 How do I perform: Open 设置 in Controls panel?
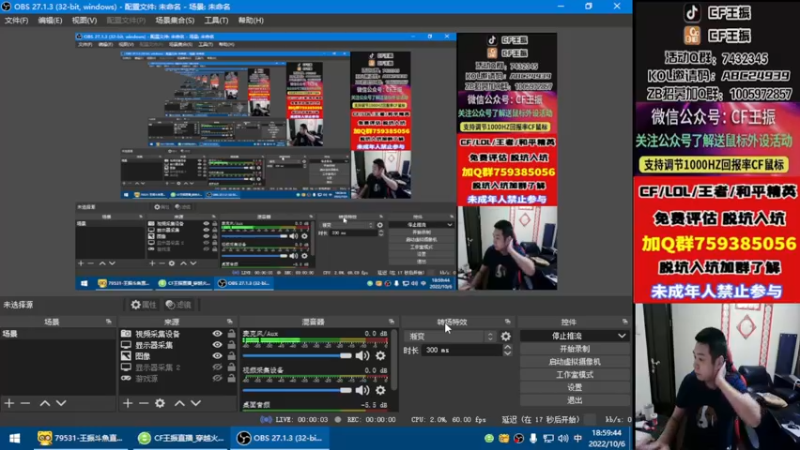(574, 387)
